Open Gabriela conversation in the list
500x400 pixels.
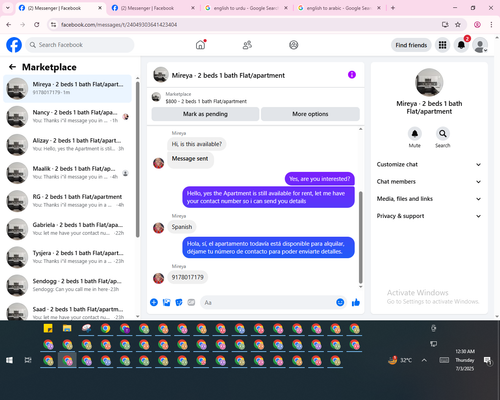(68, 229)
